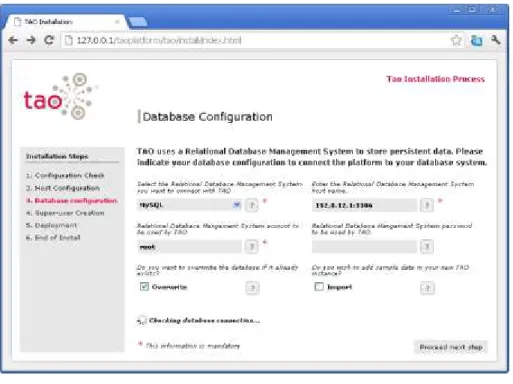The image size is (513, 384).
Task: Open the wrench settings menu
Action: pos(496,40)
